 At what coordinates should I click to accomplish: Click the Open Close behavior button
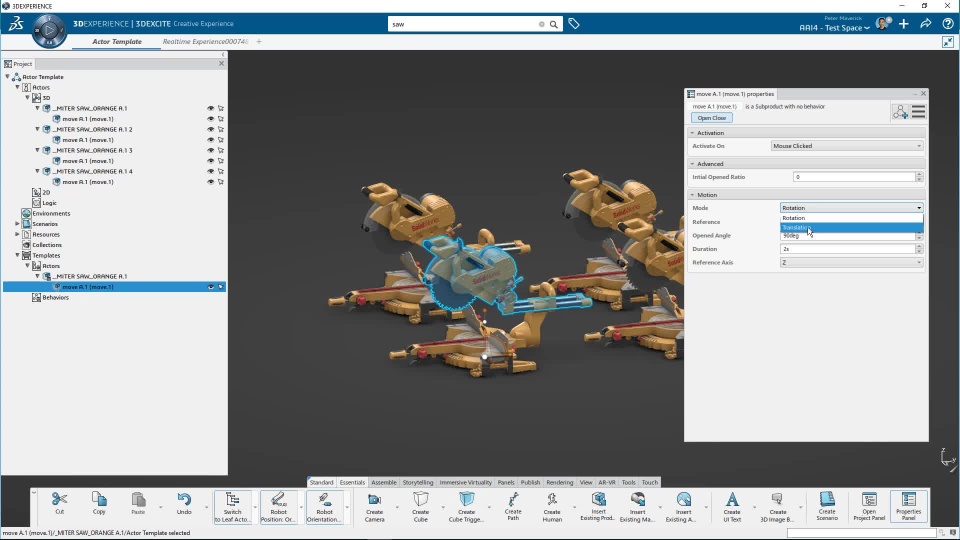point(712,118)
